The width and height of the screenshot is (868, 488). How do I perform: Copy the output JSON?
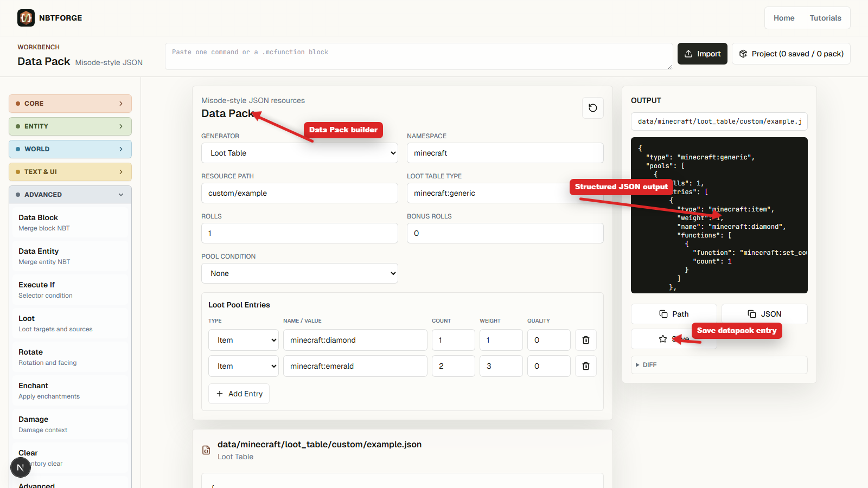[764, 314]
